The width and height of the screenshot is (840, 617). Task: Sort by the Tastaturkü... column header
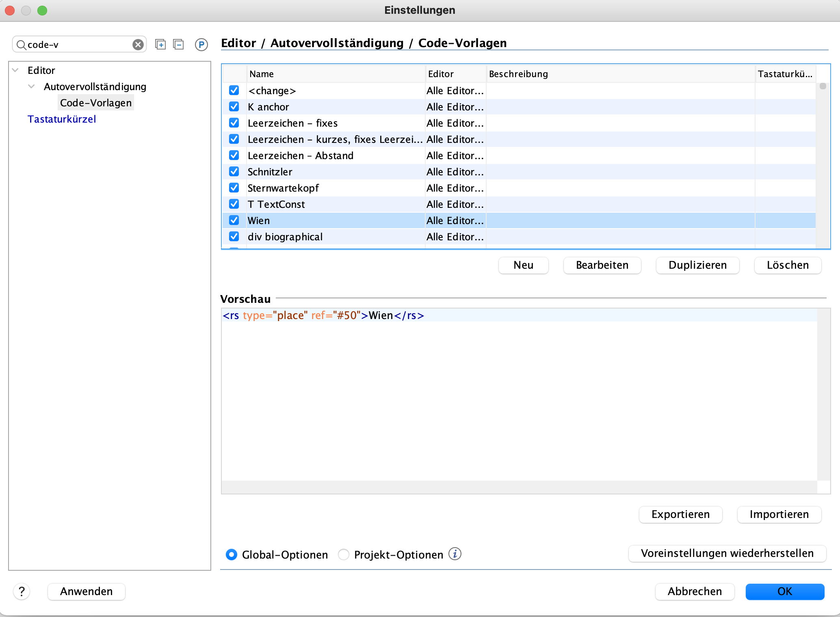tap(785, 74)
